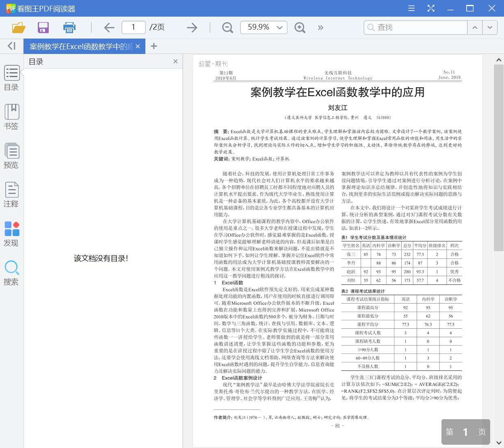Open the 注释 annotations sidebar panel
Viewport: 504px width, 448px height.
pyautogui.click(x=11, y=195)
